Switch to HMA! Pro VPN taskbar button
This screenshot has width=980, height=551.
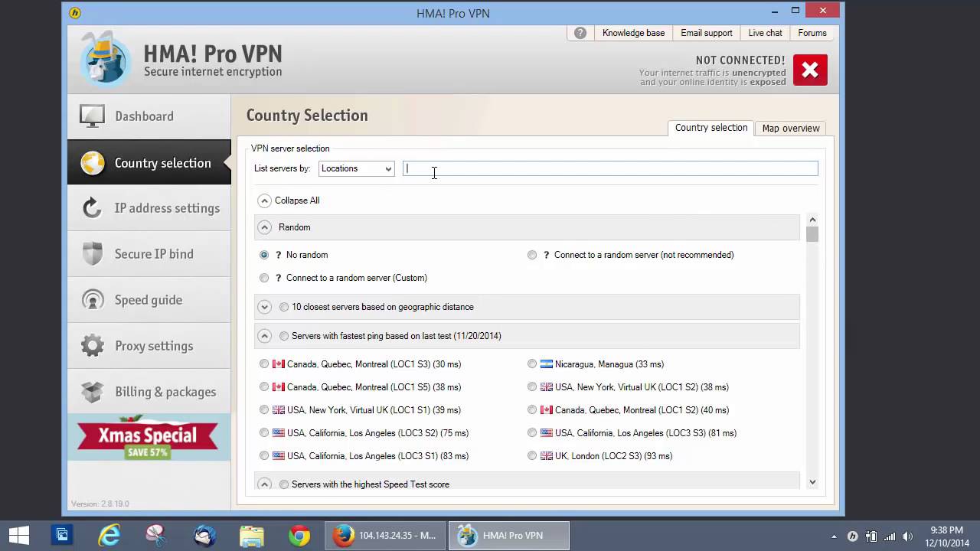coord(508,535)
